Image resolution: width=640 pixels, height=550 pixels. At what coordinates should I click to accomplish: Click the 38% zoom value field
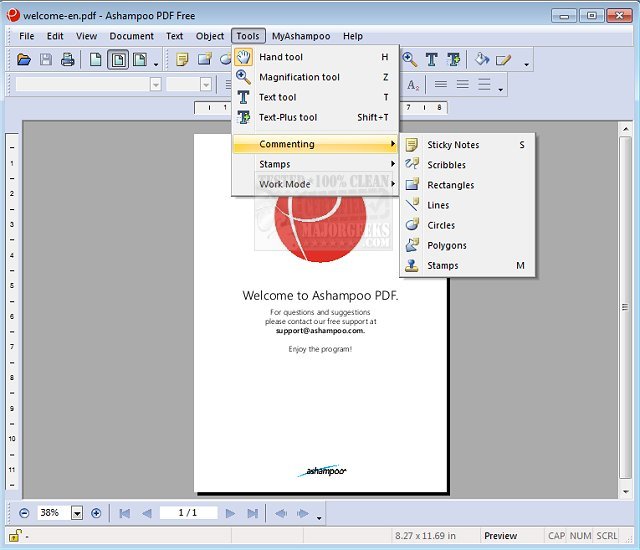[x=54, y=513]
